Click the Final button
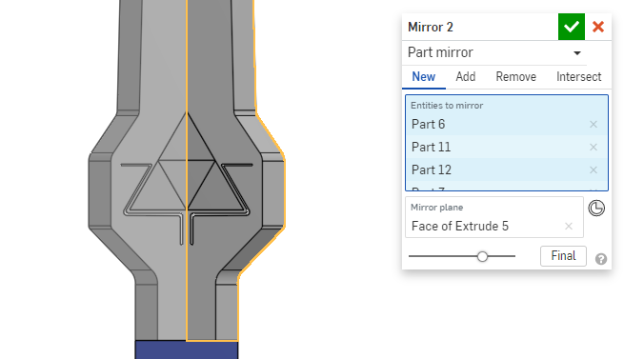 pyautogui.click(x=563, y=256)
